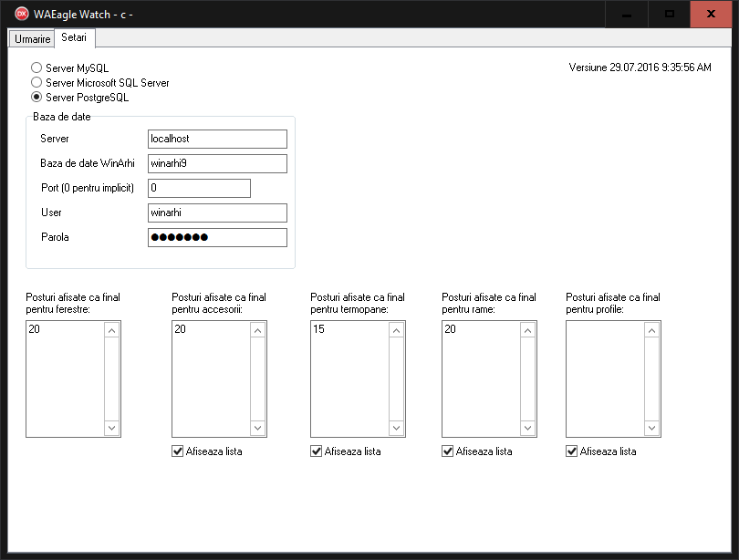
Task: Open the Setari tab
Action: pyautogui.click(x=74, y=37)
